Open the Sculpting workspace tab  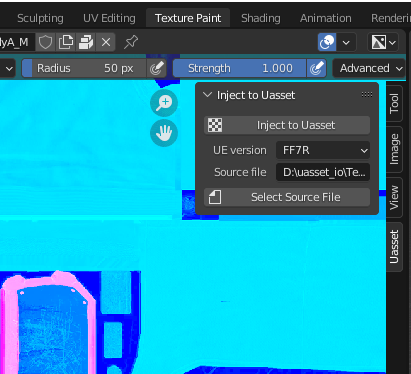(40, 18)
